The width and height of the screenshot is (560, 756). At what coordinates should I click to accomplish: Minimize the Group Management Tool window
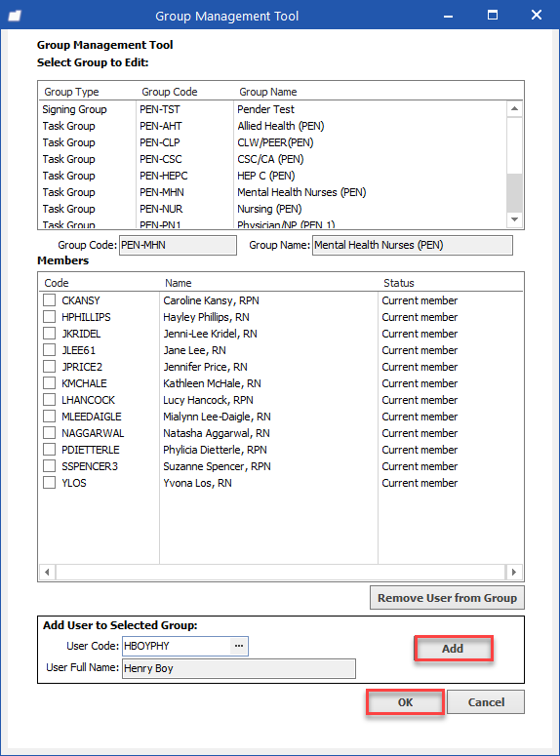point(448,16)
